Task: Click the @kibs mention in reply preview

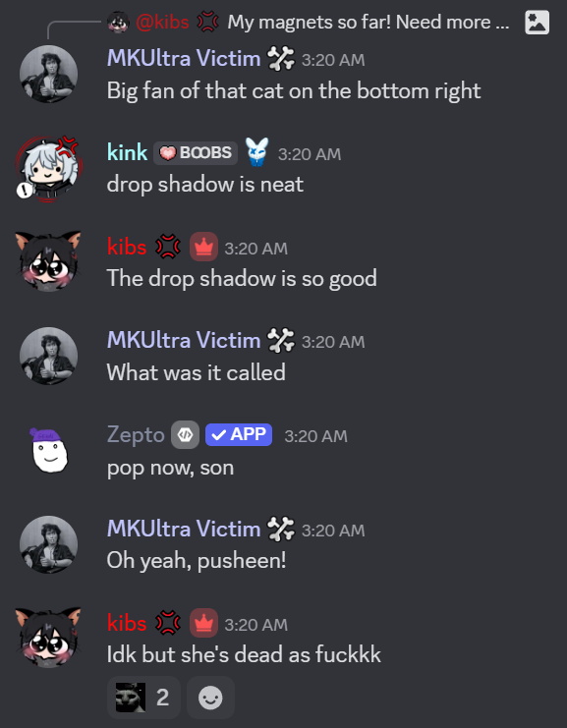Action: click(162, 23)
